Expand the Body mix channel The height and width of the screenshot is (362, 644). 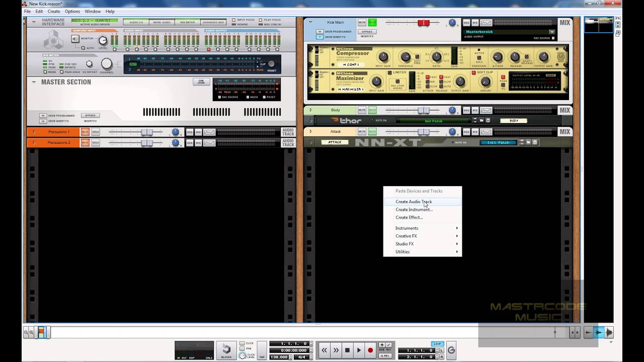310,110
